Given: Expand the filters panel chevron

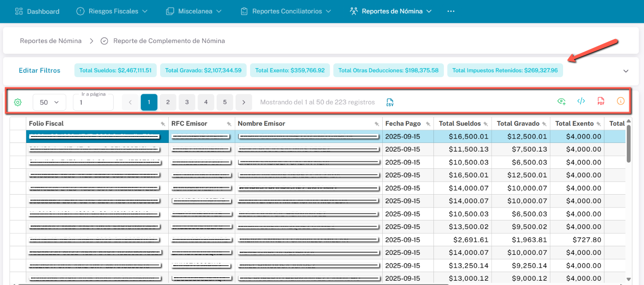Looking at the screenshot, I should 626,71.
